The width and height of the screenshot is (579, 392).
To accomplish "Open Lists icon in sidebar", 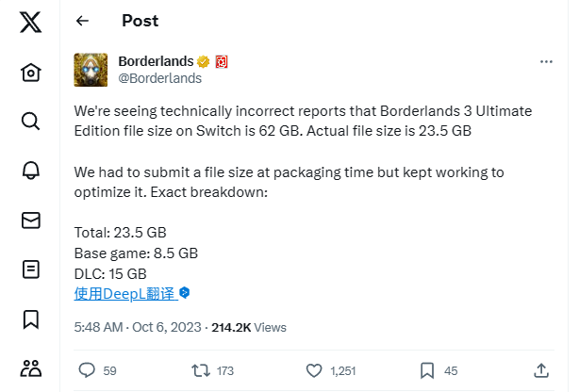I will [x=30, y=269].
